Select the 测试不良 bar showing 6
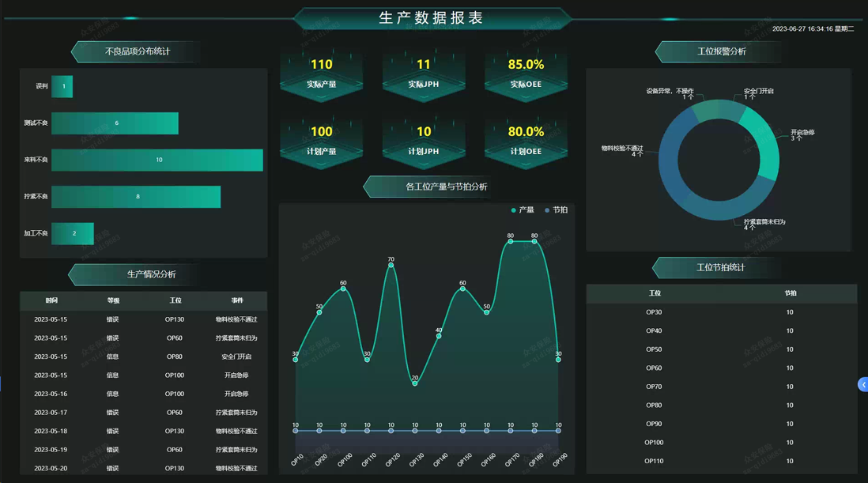This screenshot has width=868, height=483. click(x=115, y=123)
